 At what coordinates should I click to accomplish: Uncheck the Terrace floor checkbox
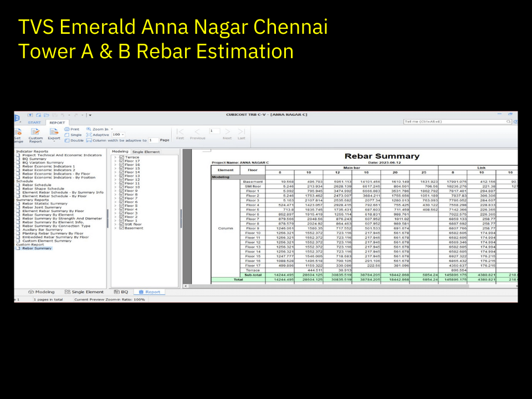(121, 157)
